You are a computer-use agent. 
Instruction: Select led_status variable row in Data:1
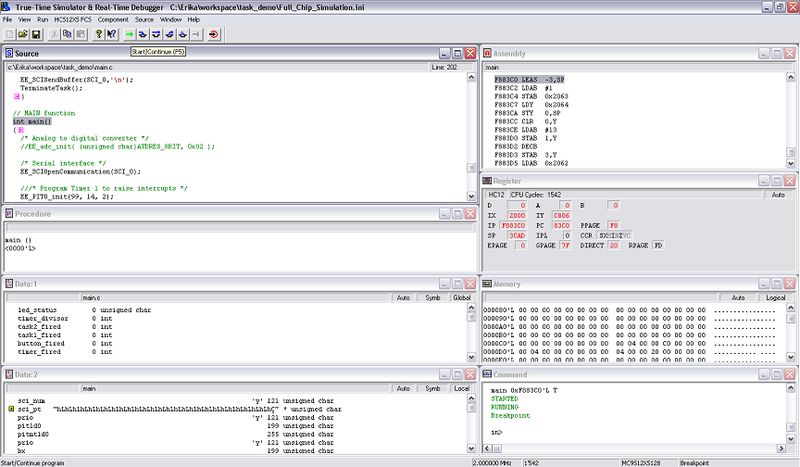[x=84, y=310]
